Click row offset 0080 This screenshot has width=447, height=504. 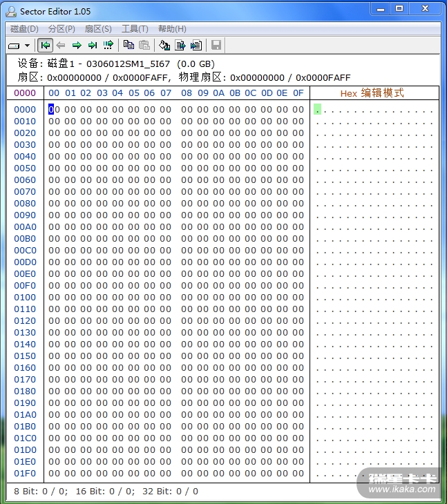pos(25,204)
